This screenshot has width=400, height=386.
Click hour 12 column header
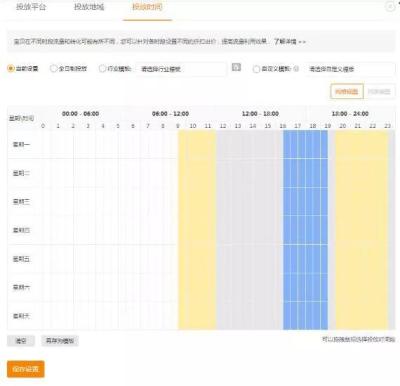[223, 126]
